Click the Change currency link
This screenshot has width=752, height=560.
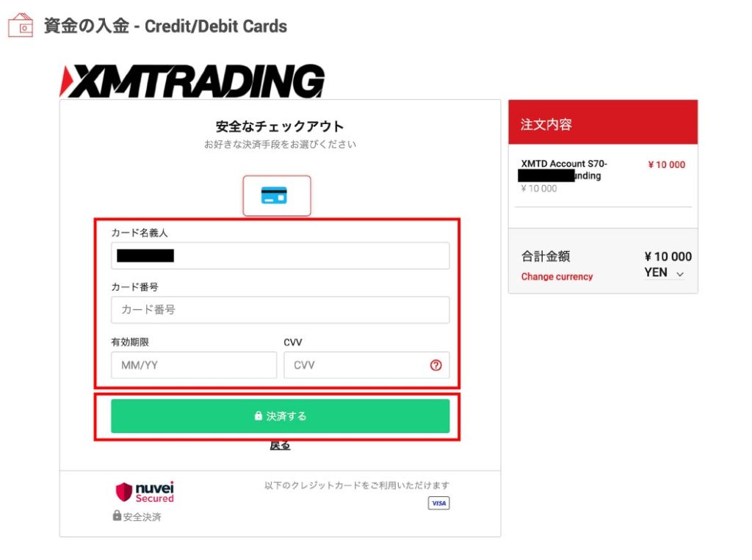click(x=557, y=277)
